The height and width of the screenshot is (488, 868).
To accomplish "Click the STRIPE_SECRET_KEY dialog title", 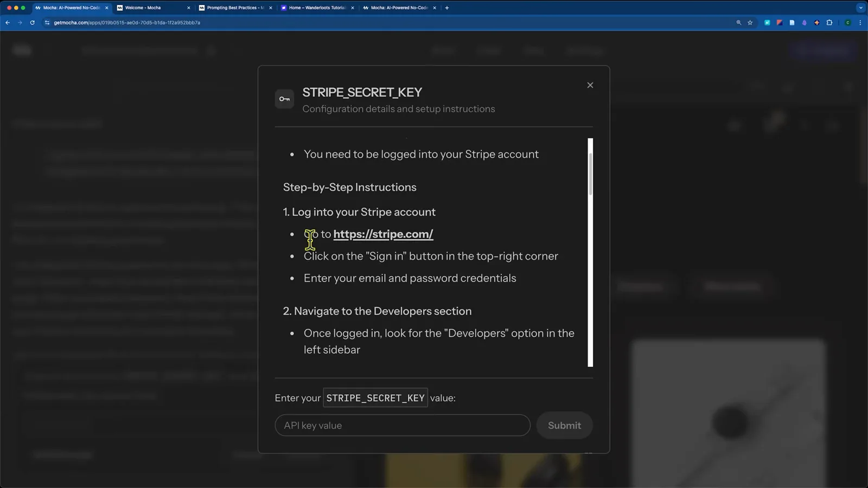I will pos(362,92).
